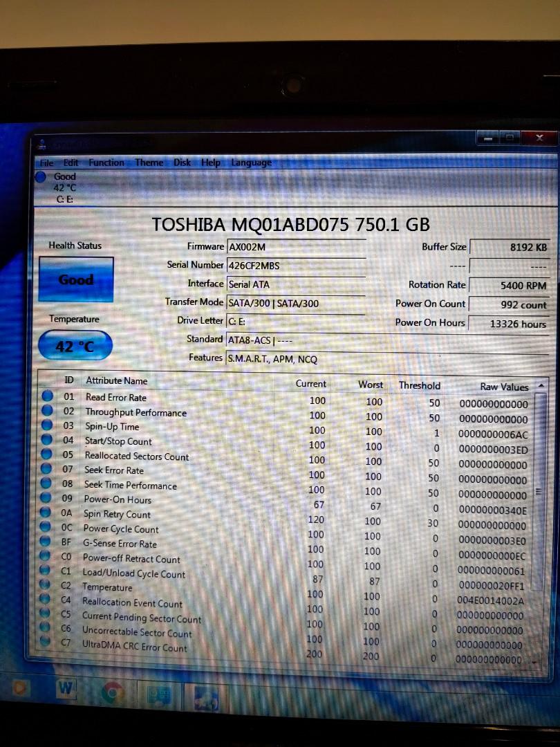Click the status circle for Uncorrectable Sector Count
Image resolution: width=560 pixels, height=747 pixels.
pos(45,627)
